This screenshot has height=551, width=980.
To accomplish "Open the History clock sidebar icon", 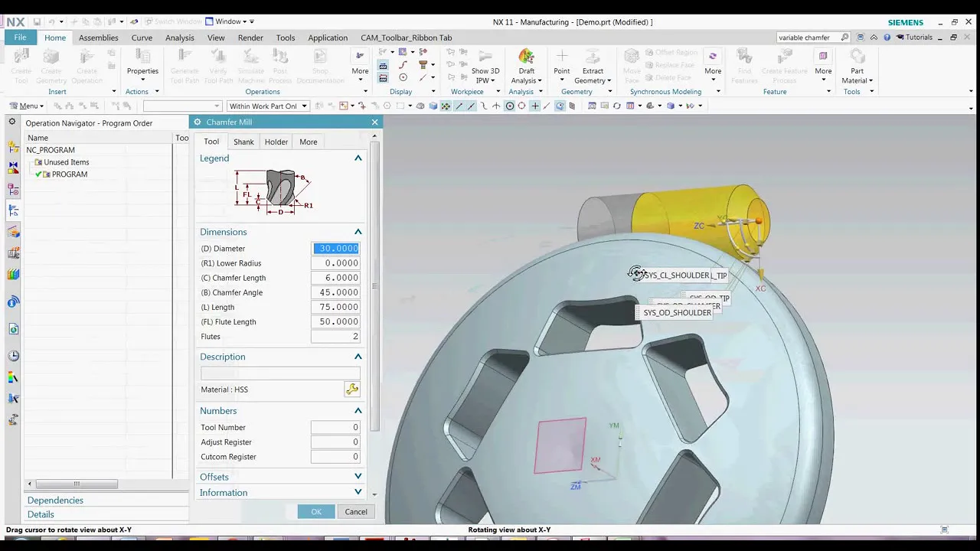I will click(13, 356).
